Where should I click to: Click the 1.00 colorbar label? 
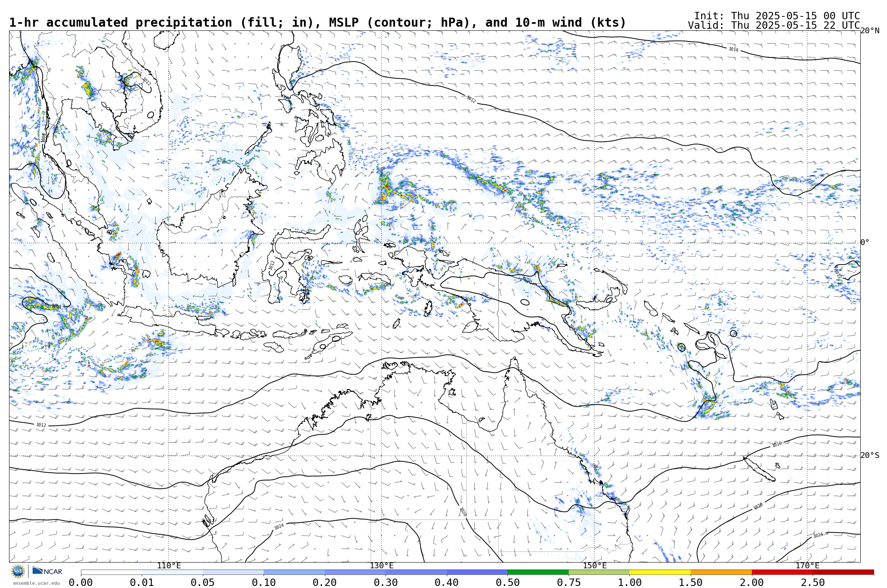[x=630, y=583]
